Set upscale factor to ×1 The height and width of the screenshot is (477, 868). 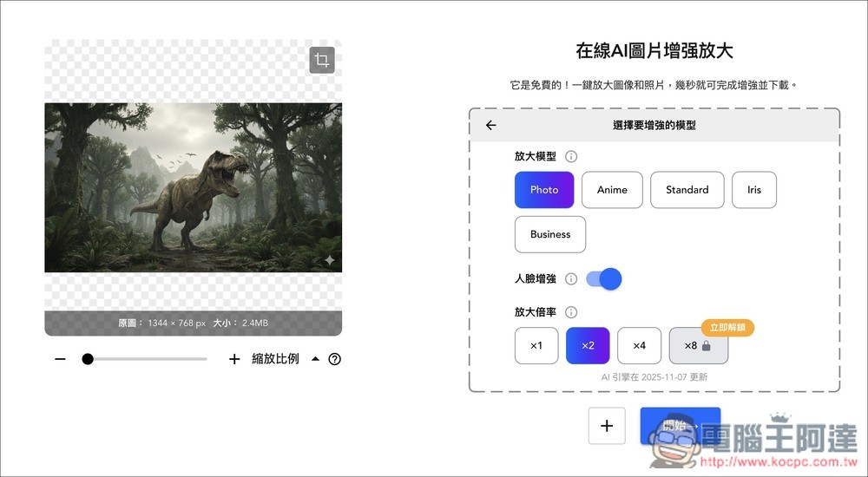(536, 346)
